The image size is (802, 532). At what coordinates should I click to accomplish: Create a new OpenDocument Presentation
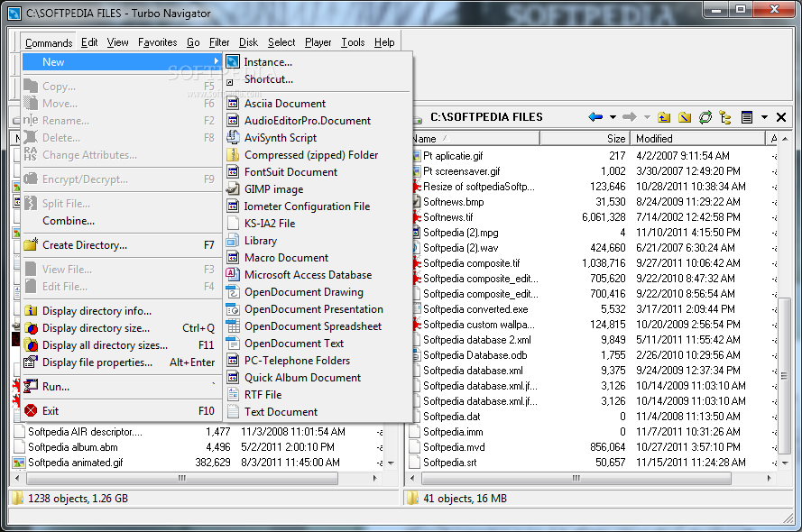click(318, 308)
